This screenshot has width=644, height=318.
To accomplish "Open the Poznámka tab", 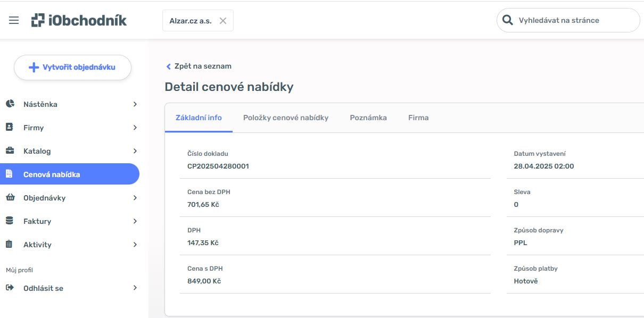I will pyautogui.click(x=368, y=118).
